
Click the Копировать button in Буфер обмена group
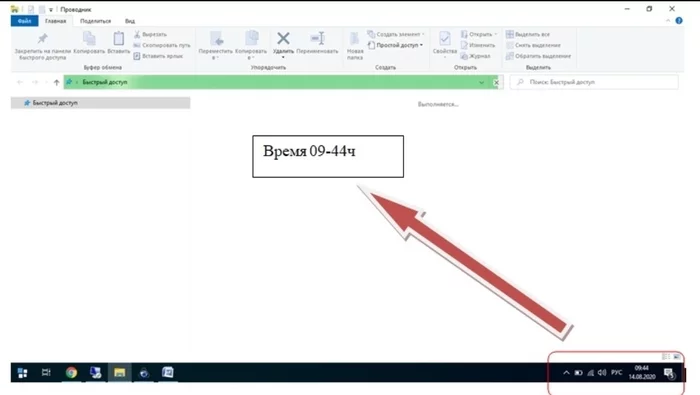[89, 43]
